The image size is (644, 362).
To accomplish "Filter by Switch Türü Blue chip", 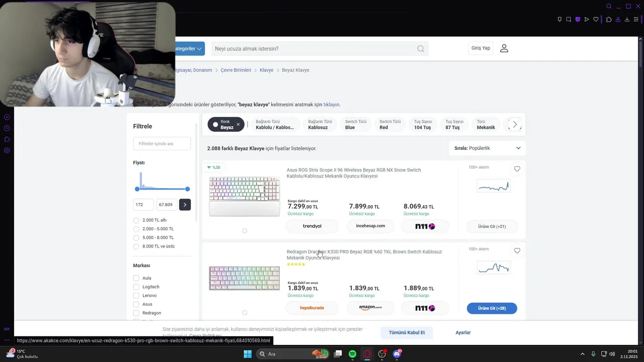I will pos(356,125).
